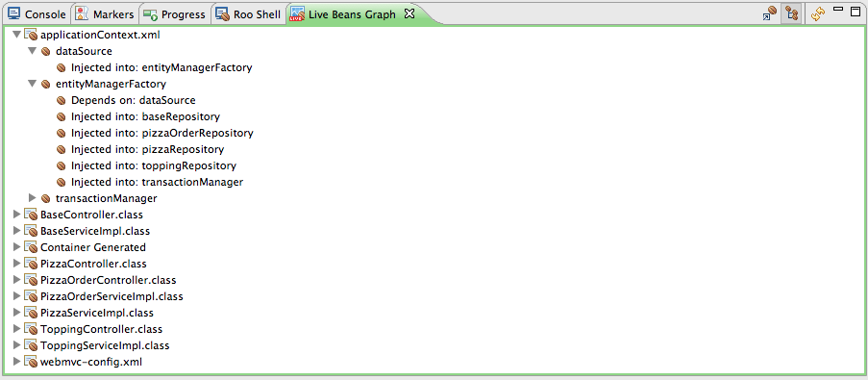Select the applicationContext.xml label
The height and width of the screenshot is (380, 868).
pos(100,35)
